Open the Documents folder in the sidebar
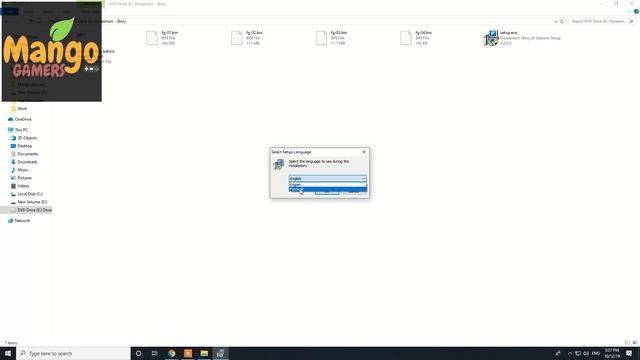Viewport: 640px width, 360px height. [27, 154]
